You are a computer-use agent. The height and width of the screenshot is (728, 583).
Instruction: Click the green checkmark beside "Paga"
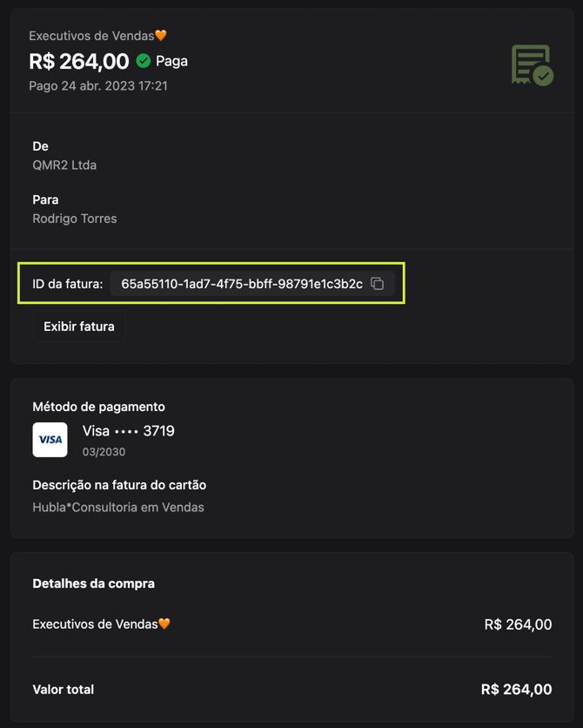click(144, 61)
